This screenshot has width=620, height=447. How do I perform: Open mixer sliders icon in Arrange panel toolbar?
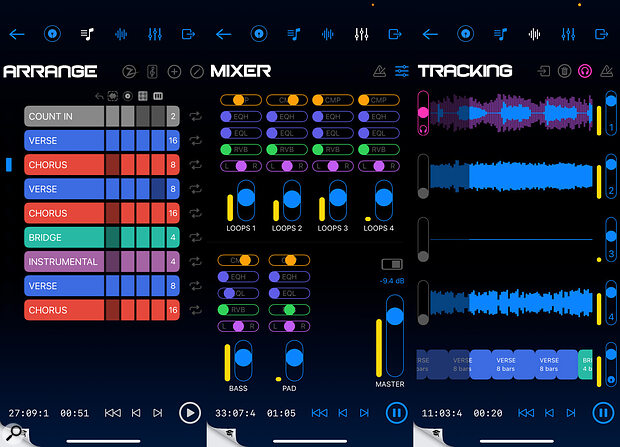[155, 34]
